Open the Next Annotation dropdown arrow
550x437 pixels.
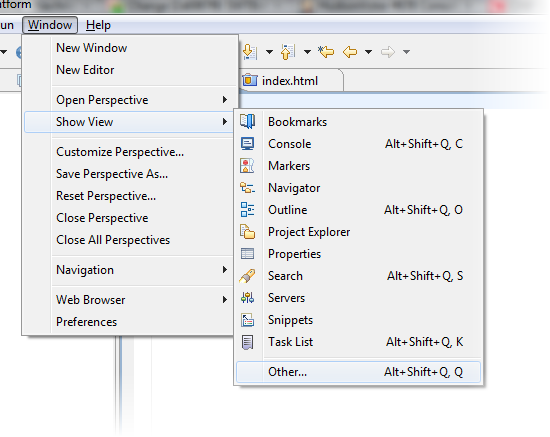coord(269,52)
